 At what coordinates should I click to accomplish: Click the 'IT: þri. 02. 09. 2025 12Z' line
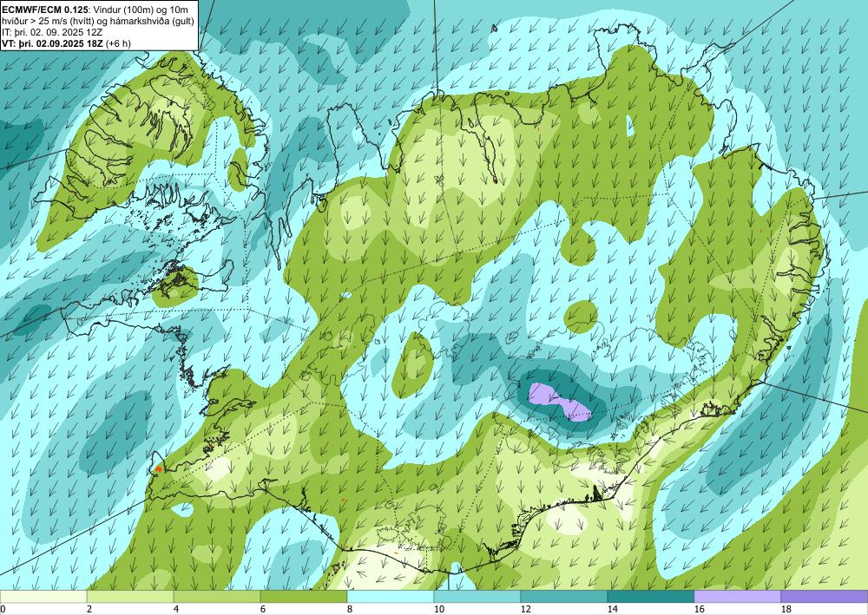(x=52, y=31)
